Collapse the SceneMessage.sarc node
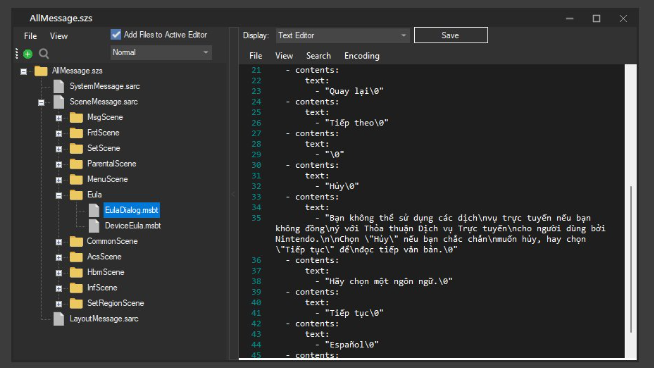 tap(41, 102)
